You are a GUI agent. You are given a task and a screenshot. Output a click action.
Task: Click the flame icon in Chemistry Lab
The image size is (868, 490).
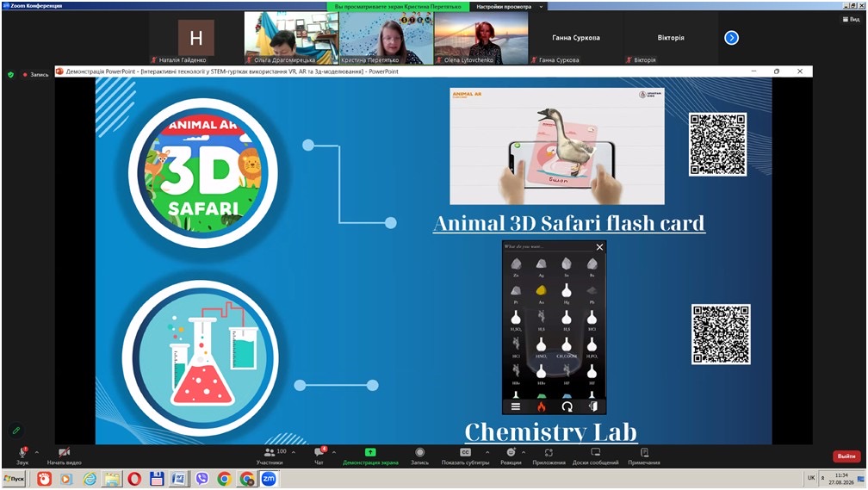[x=542, y=406]
